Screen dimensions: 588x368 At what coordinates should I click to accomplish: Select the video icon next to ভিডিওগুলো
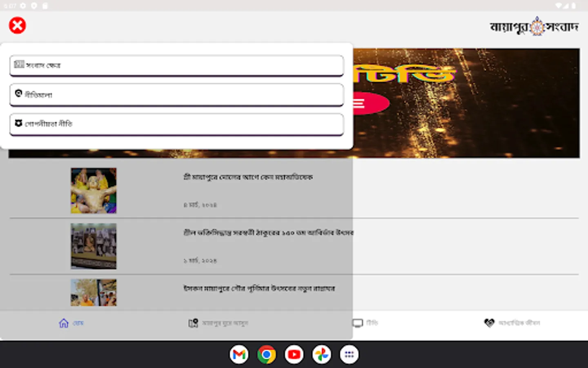[18, 94]
